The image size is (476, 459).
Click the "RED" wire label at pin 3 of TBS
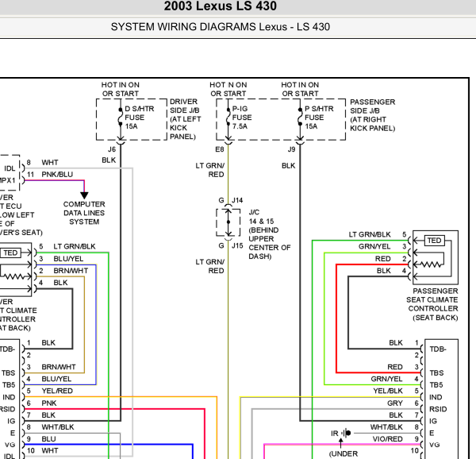click(x=395, y=367)
